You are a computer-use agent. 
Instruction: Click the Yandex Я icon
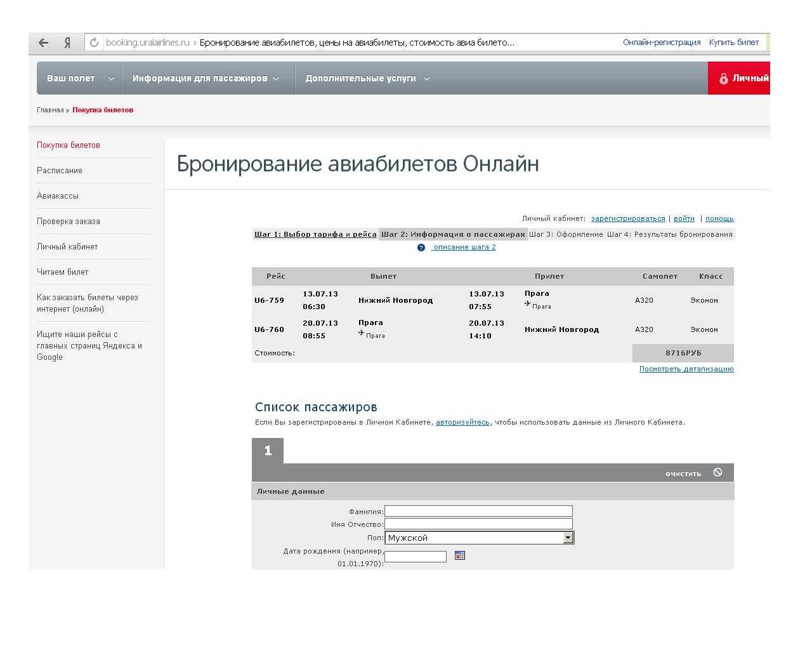(x=67, y=43)
